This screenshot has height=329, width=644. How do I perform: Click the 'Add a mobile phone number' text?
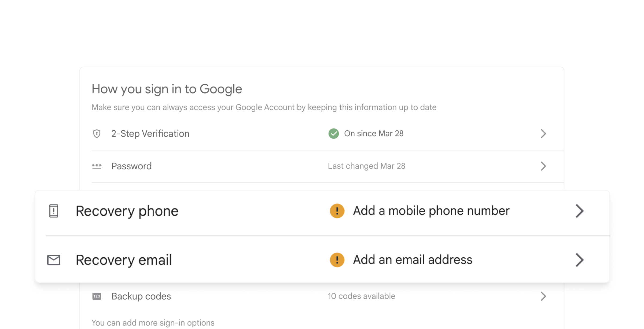[x=431, y=211]
